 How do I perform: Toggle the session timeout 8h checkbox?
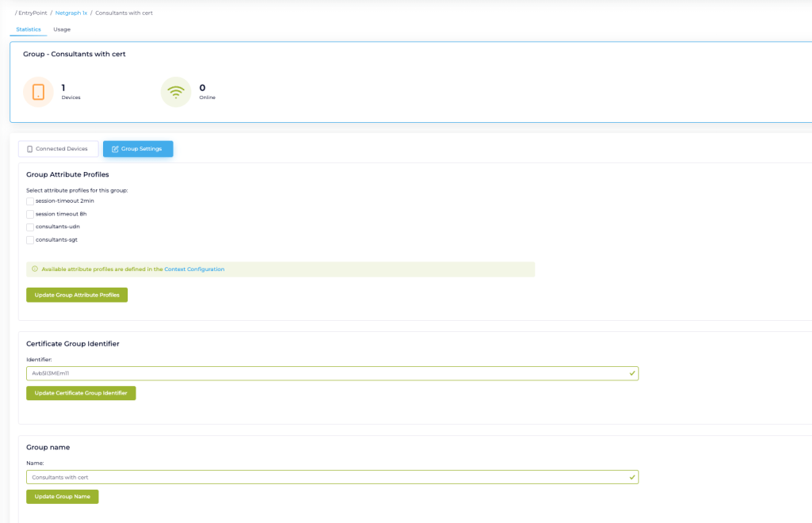30,214
